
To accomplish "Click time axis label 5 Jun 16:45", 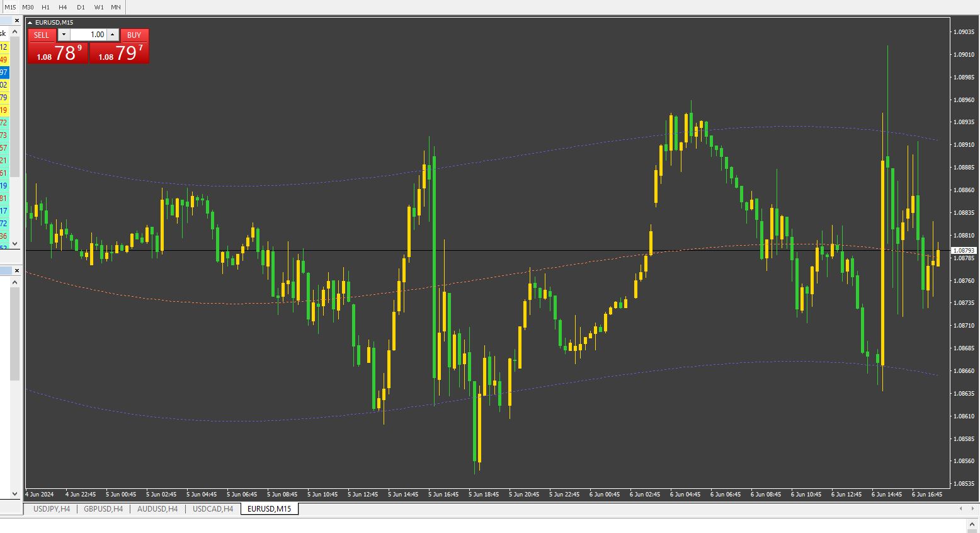I will click(443, 495).
